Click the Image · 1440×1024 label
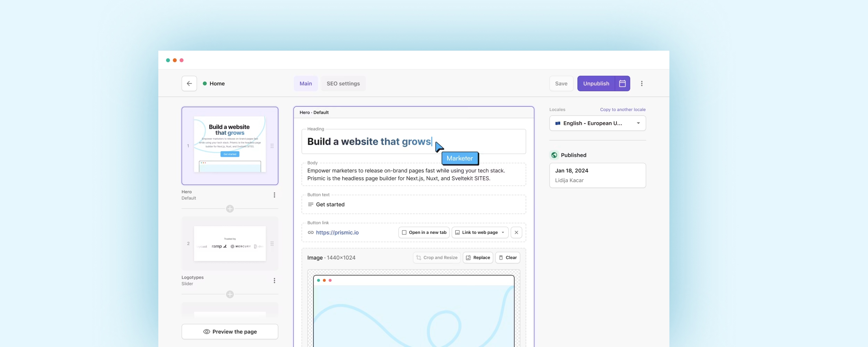Screen dimensions: 868x347 pyautogui.click(x=331, y=258)
